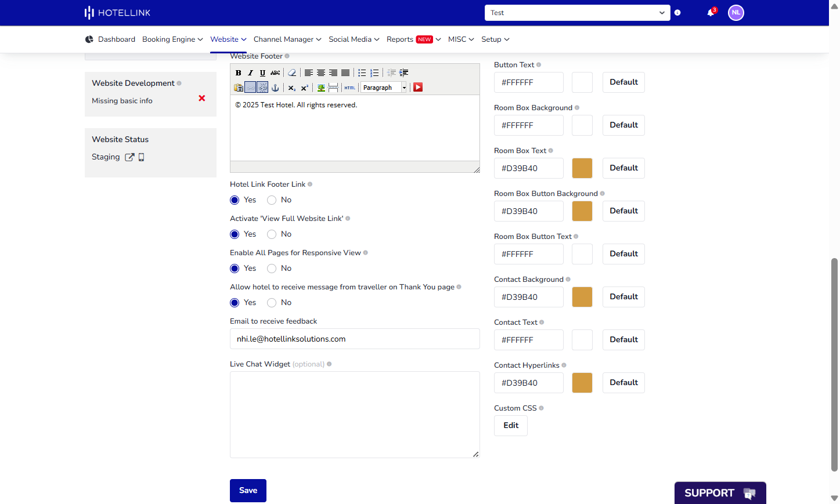
Task: Click the Room Box Background hex field
Action: pyautogui.click(x=529, y=125)
